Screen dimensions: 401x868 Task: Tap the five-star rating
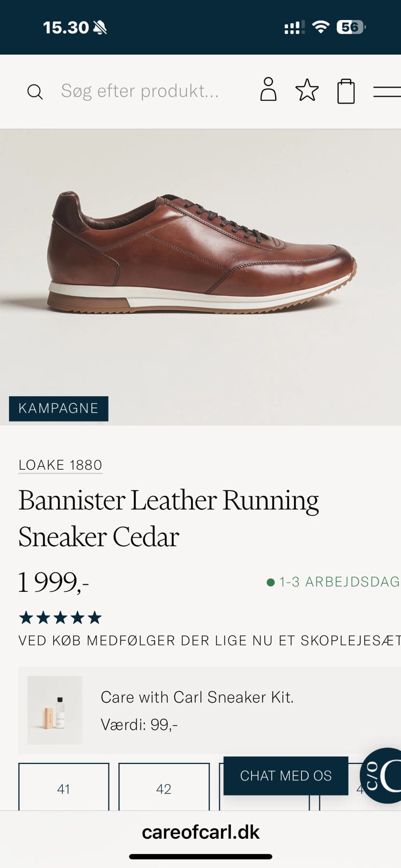(x=60, y=617)
